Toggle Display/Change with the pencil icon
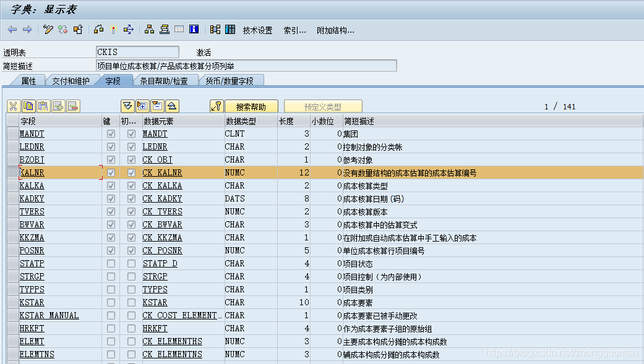This screenshot has height=364, width=644. pos(47,29)
